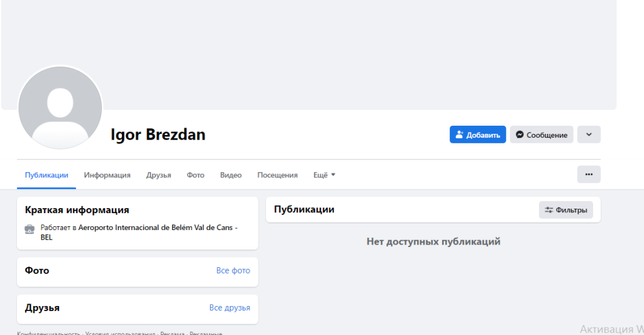Switch to the Публикации tab
This screenshot has width=644, height=335.
tap(47, 175)
